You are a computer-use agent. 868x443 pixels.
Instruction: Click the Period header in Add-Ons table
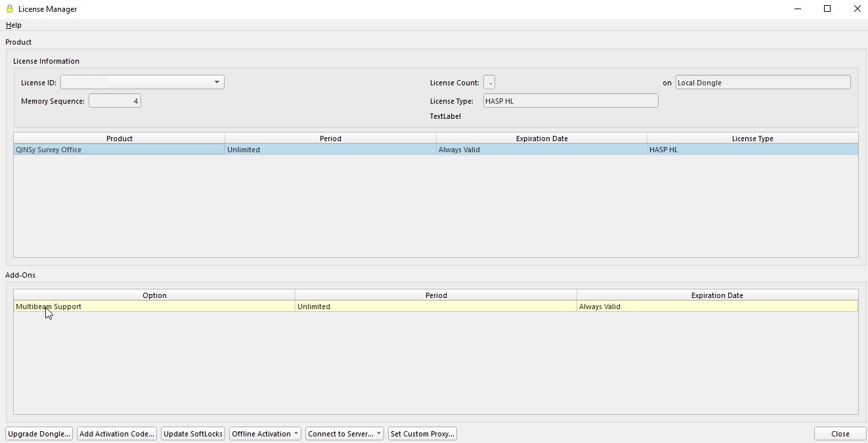tap(436, 295)
